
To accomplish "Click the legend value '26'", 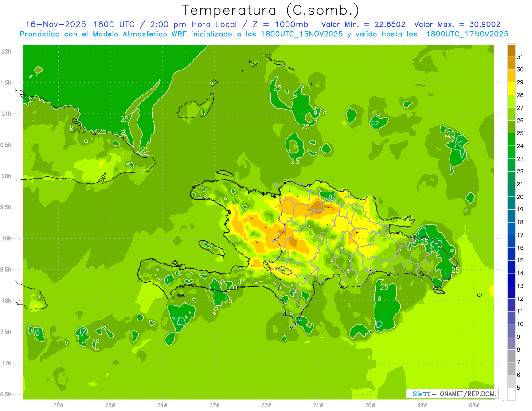I will point(520,121).
